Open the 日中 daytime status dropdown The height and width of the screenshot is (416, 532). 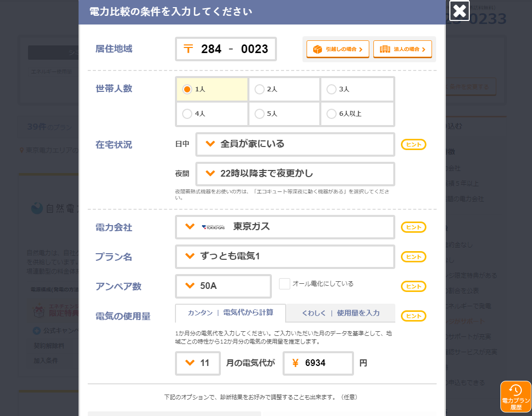[x=295, y=144]
